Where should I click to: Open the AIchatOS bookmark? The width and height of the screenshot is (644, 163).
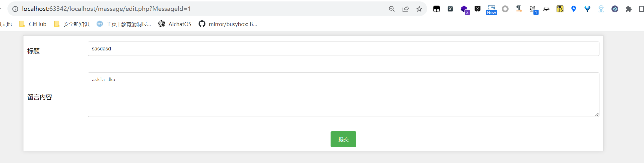[175, 24]
